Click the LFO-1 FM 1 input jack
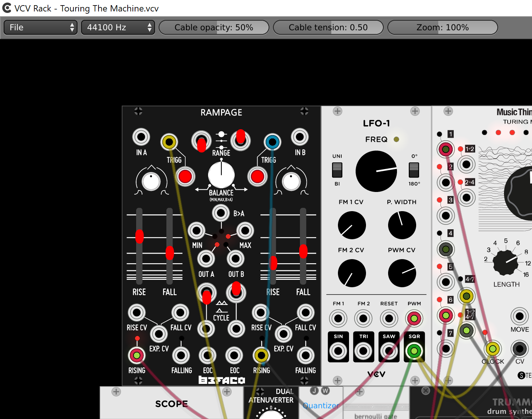532x419 pixels. 338,318
